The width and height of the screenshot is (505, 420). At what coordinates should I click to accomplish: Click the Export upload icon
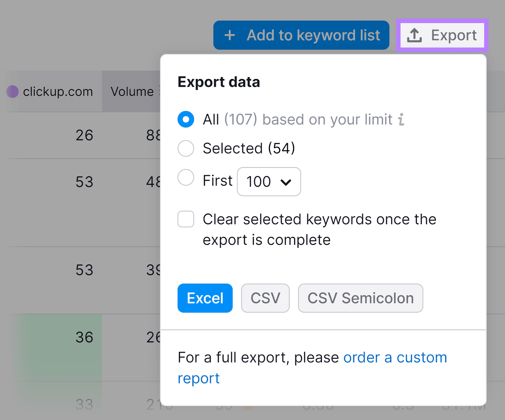click(x=415, y=35)
